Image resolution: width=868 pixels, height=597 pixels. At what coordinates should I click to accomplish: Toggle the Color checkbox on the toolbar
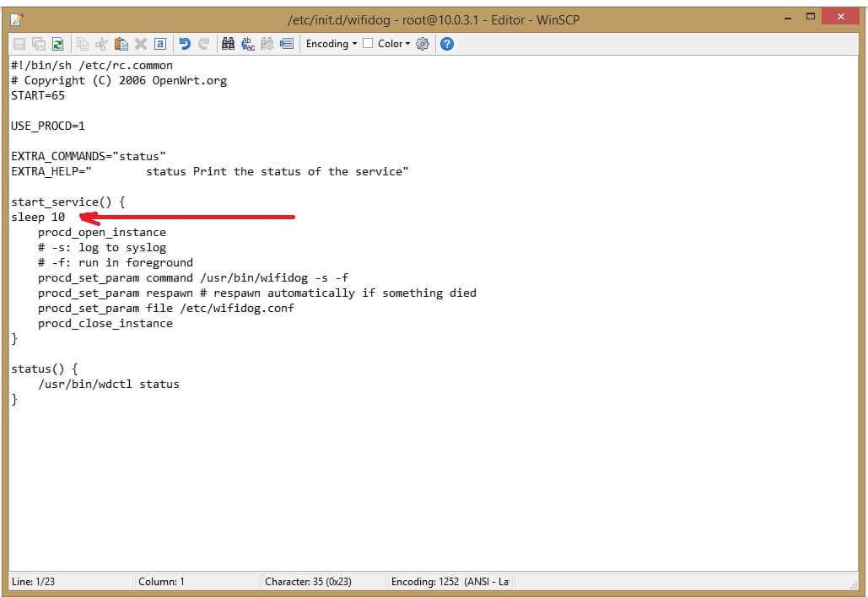click(369, 44)
